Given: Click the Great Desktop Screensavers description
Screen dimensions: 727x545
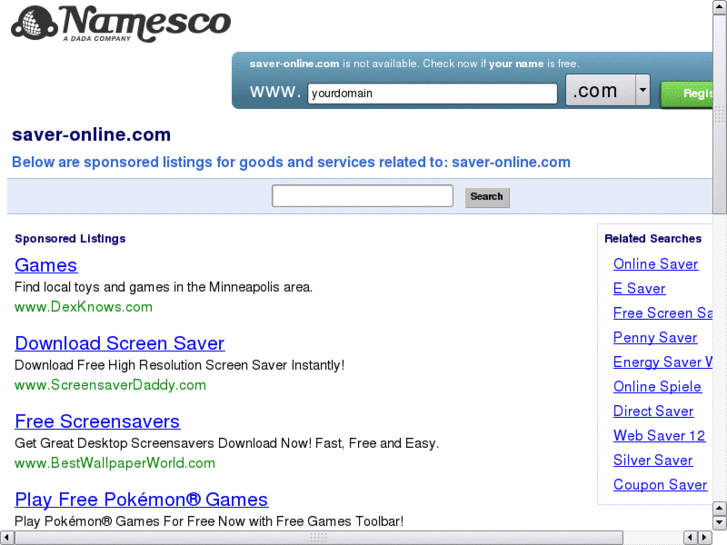Looking at the screenshot, I should click(227, 443).
